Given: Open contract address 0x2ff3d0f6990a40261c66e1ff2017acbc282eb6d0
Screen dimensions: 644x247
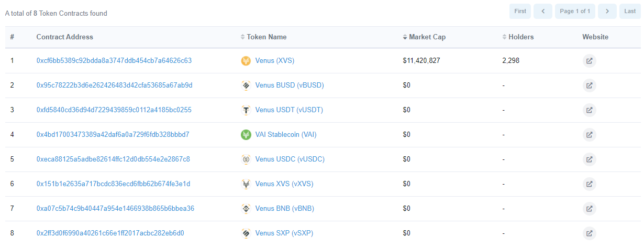Looking at the screenshot, I should pyautogui.click(x=110, y=233).
